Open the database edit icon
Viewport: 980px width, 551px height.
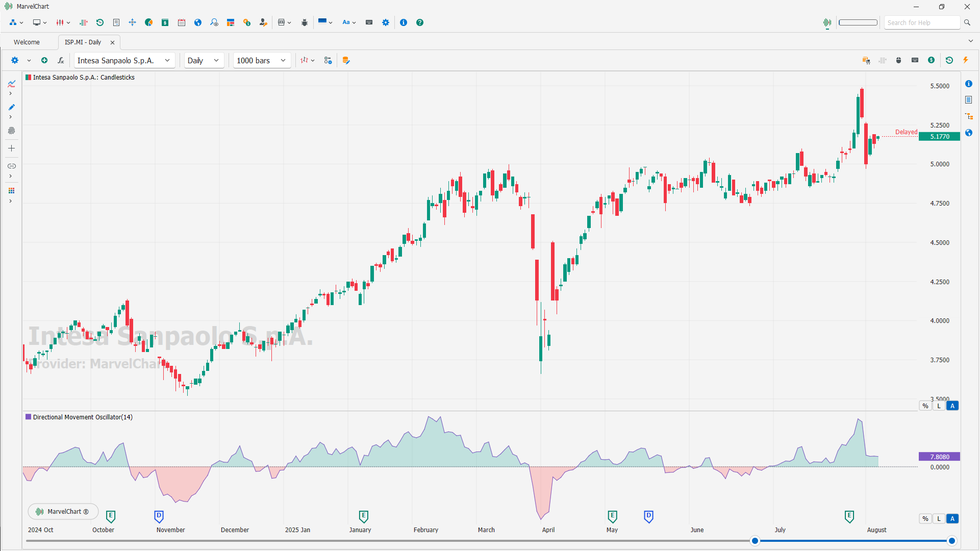click(346, 60)
